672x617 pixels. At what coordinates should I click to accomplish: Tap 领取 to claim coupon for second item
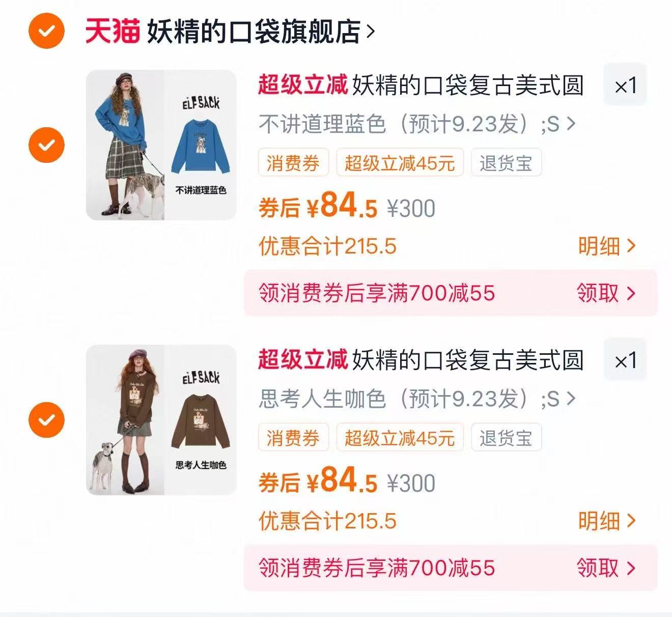click(606, 568)
